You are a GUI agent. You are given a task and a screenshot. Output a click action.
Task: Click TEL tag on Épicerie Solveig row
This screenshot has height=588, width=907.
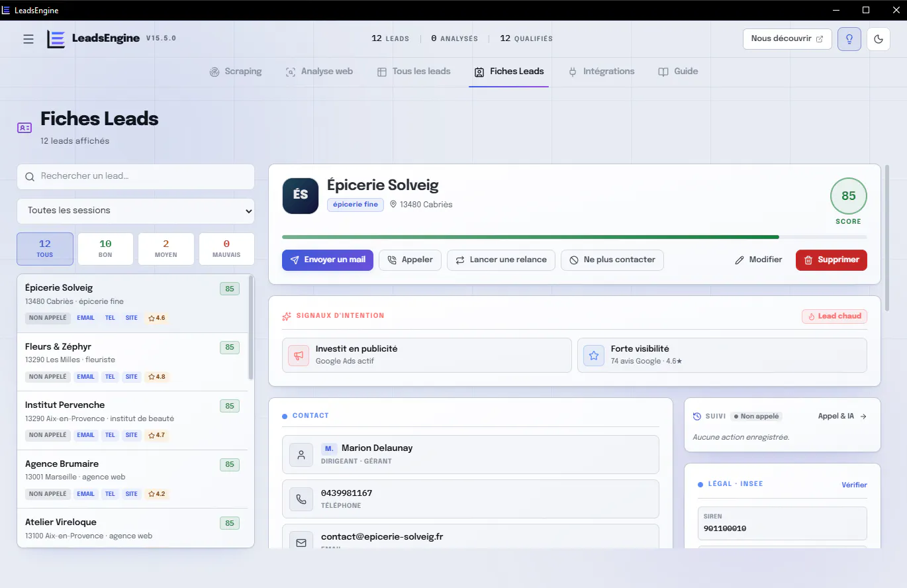pyautogui.click(x=110, y=318)
